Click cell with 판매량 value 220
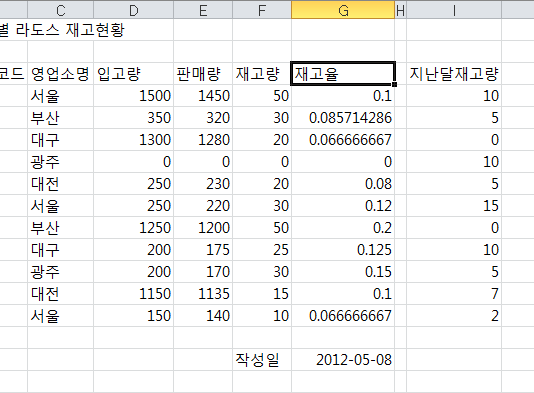The image size is (534, 393). coord(203,206)
